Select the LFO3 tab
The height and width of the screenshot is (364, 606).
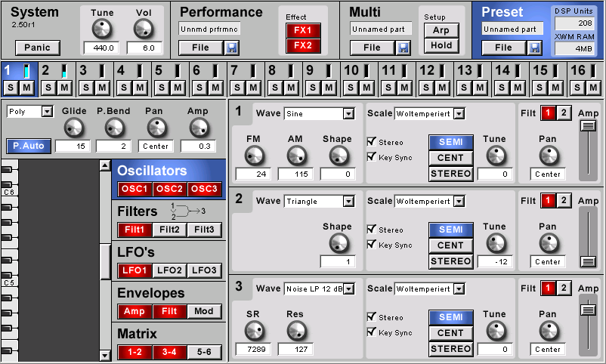204,270
